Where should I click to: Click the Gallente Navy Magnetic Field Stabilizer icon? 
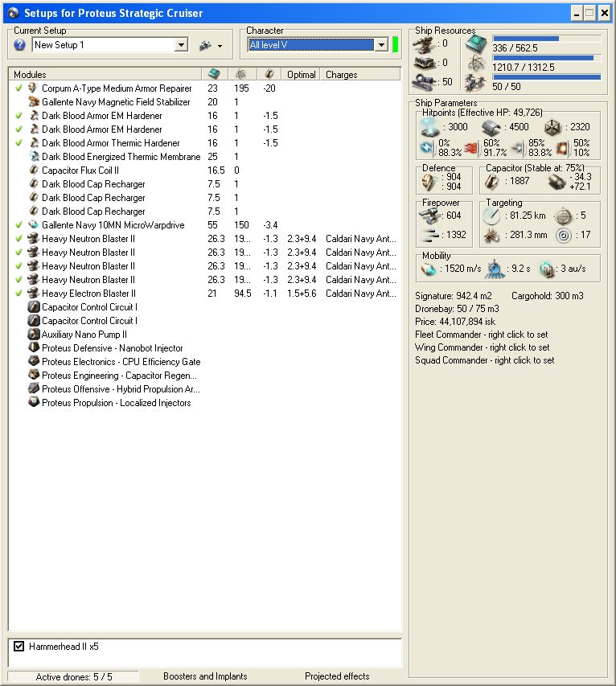tap(33, 101)
